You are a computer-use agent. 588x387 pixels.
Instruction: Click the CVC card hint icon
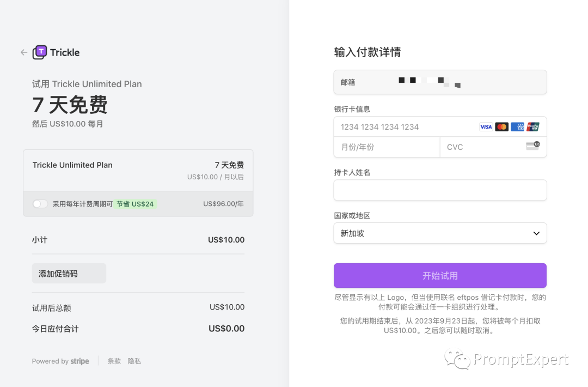[532, 146]
